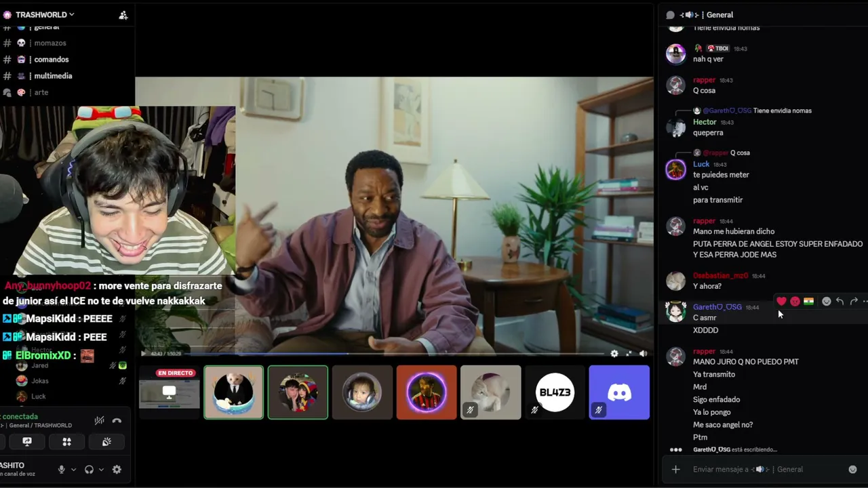Viewport: 868px width, 488px height.
Task: Click the plus attachment button in chat
Action: (675, 469)
